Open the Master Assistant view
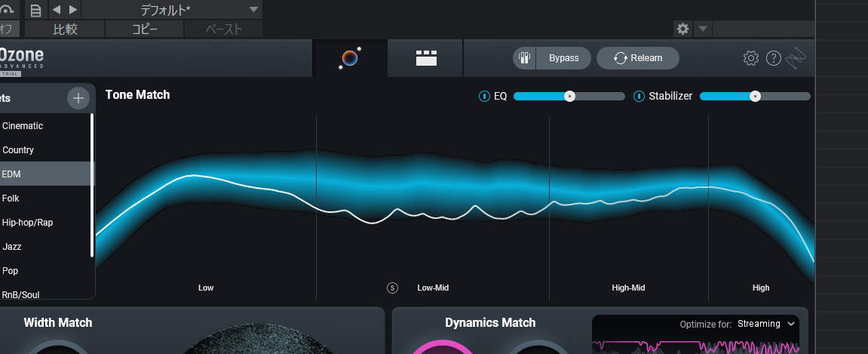Screen dimensions: 868x354 (350, 58)
